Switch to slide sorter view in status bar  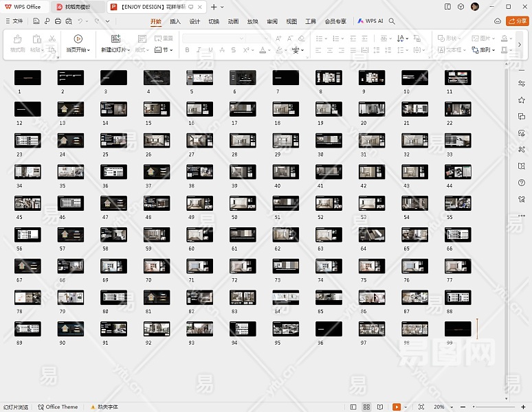[367, 407]
